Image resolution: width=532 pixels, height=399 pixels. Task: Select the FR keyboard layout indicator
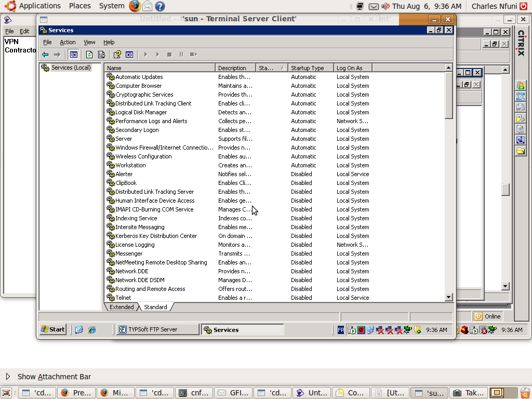click(x=340, y=329)
